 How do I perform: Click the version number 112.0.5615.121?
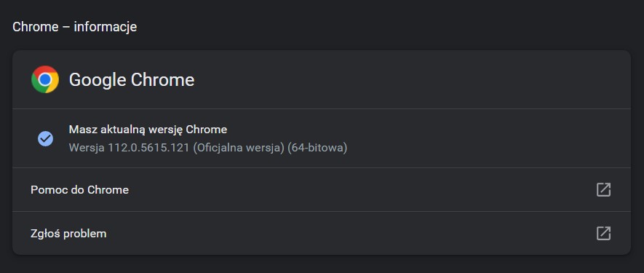click(x=148, y=148)
